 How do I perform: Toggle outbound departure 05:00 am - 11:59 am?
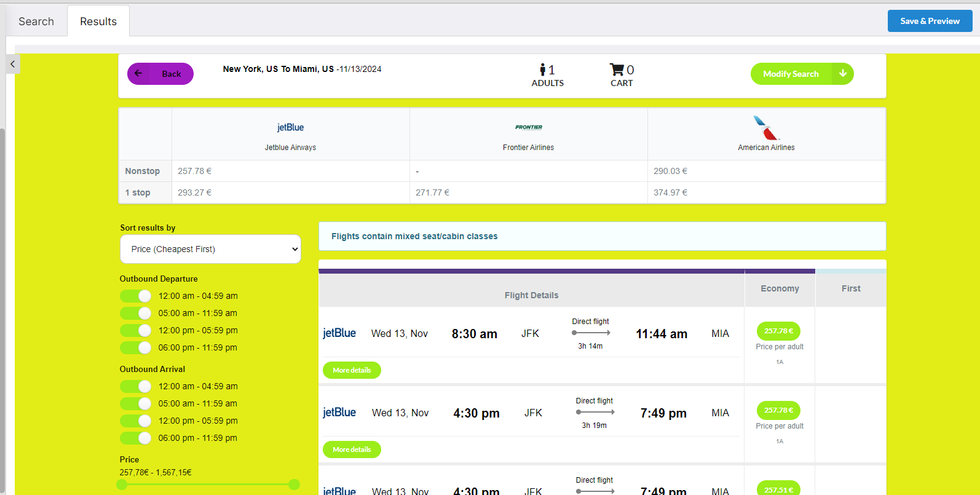(136, 313)
